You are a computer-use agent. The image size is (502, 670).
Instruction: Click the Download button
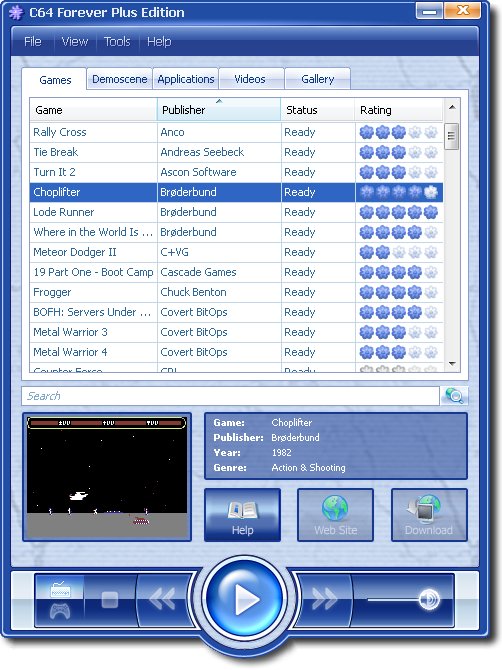[x=429, y=515]
